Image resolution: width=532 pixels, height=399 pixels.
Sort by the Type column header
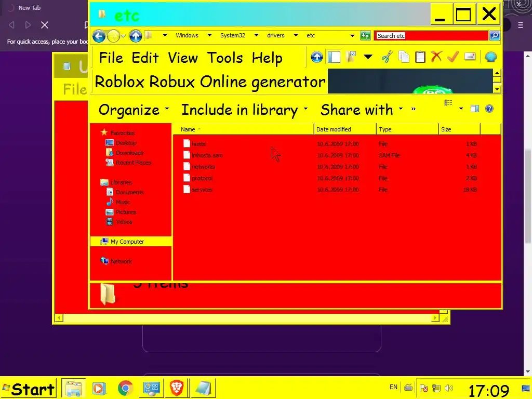(x=407, y=129)
